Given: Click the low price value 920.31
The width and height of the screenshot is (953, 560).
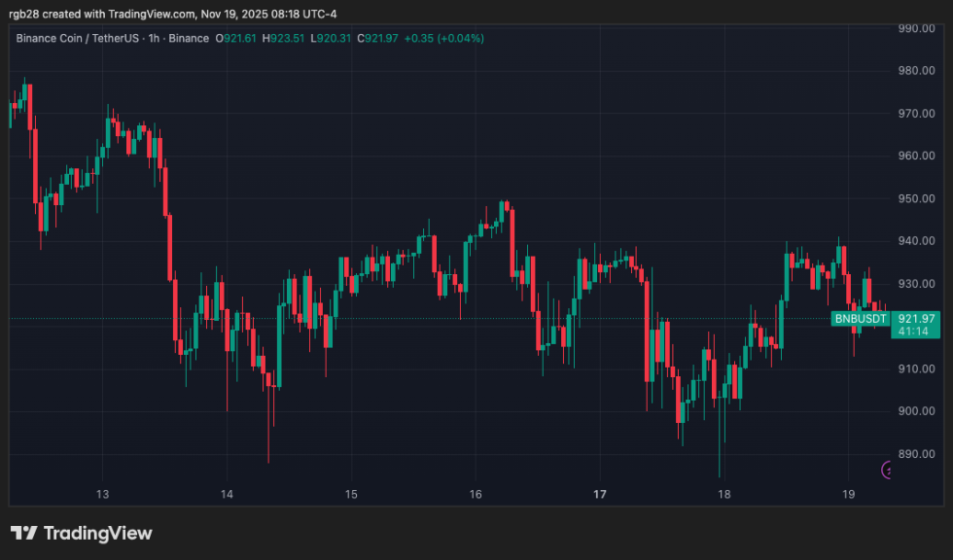Looking at the screenshot, I should [x=333, y=38].
